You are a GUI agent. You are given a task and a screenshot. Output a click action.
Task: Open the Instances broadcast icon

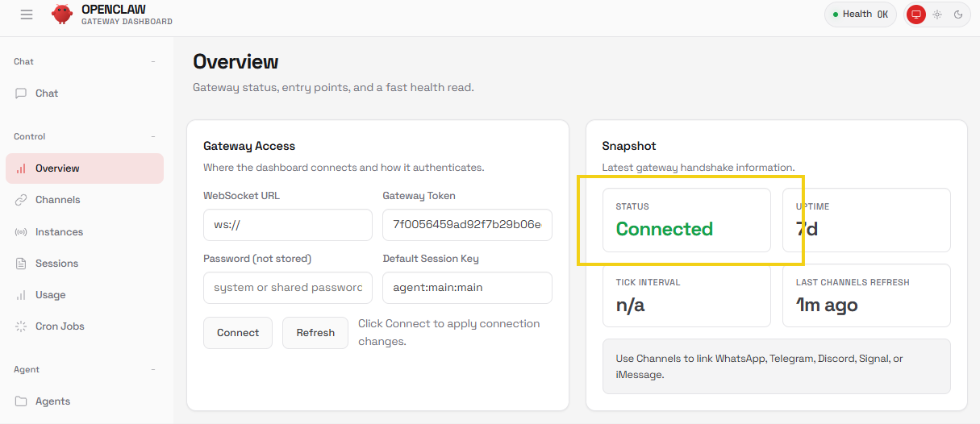(21, 232)
